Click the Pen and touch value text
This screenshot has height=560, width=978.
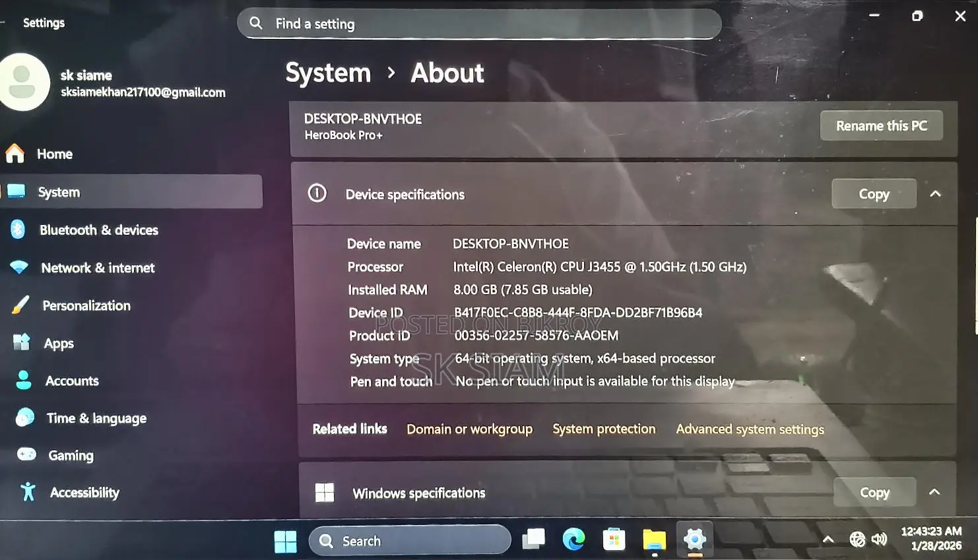[595, 381]
